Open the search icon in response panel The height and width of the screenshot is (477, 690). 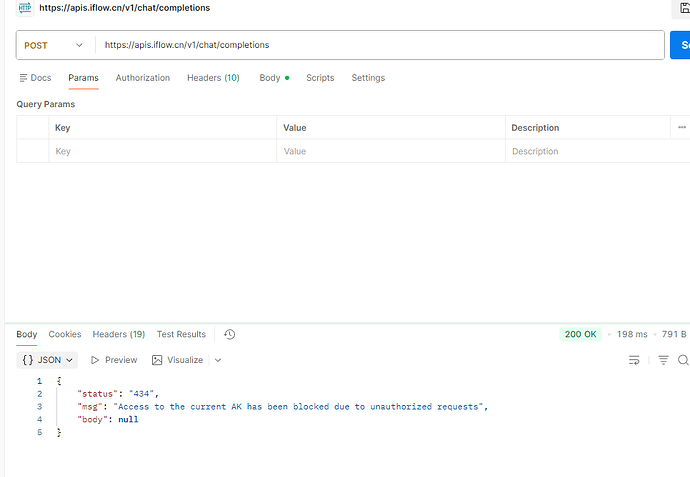683,360
